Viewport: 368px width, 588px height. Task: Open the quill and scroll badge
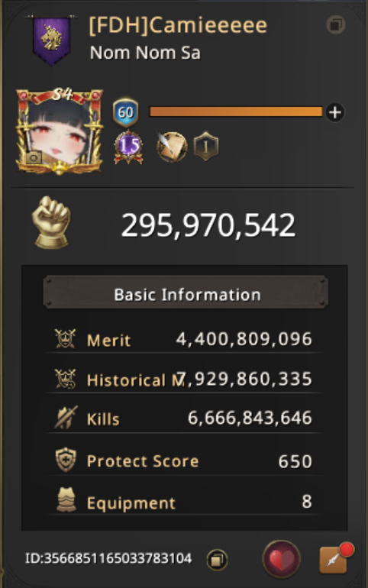172,147
